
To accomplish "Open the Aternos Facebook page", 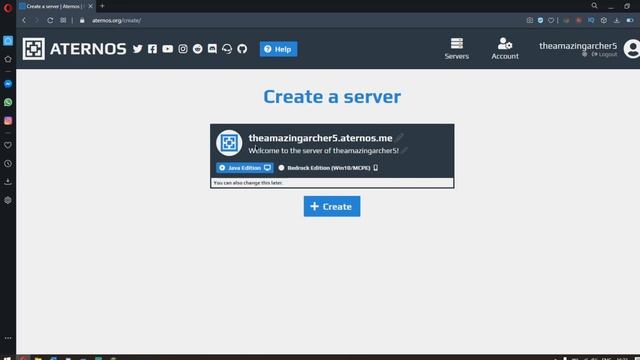I will coord(152,49).
